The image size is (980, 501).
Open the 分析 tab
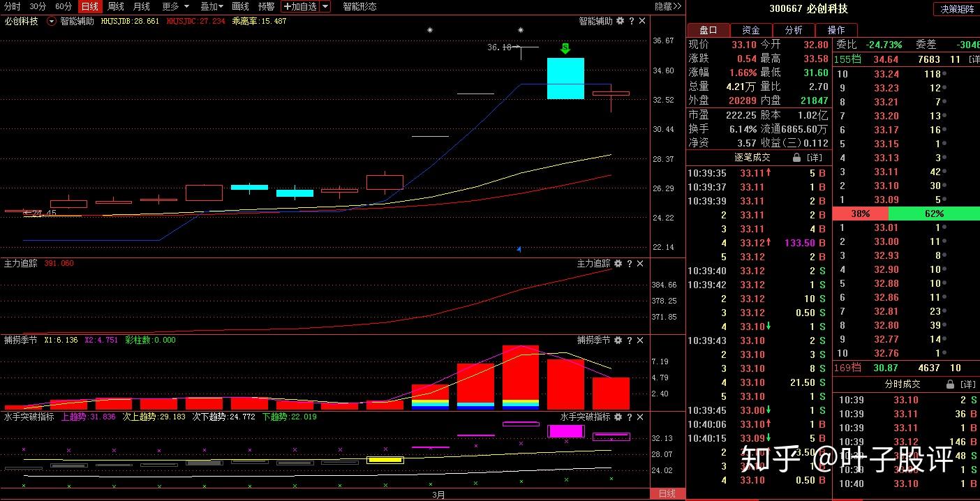pos(794,30)
